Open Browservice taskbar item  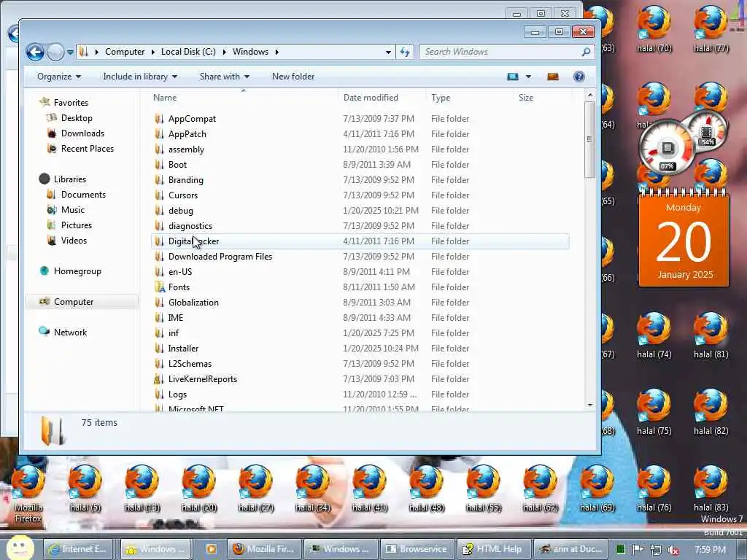417,549
